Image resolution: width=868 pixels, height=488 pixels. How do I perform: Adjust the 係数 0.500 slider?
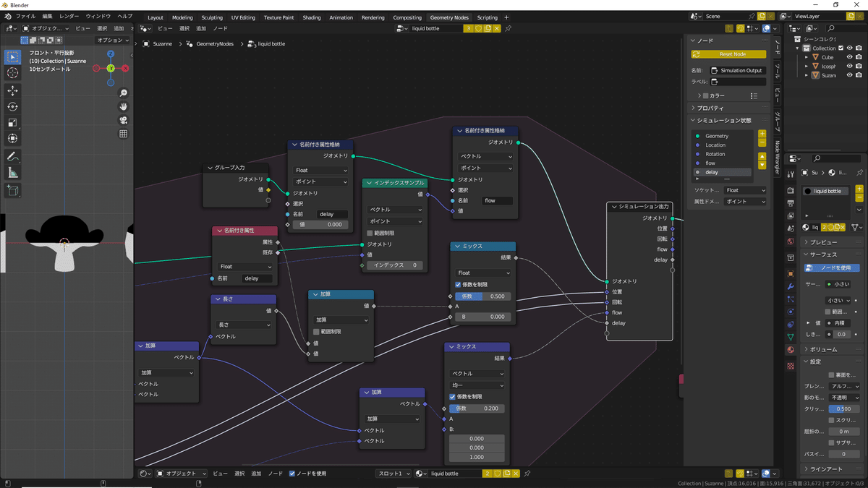click(482, 296)
